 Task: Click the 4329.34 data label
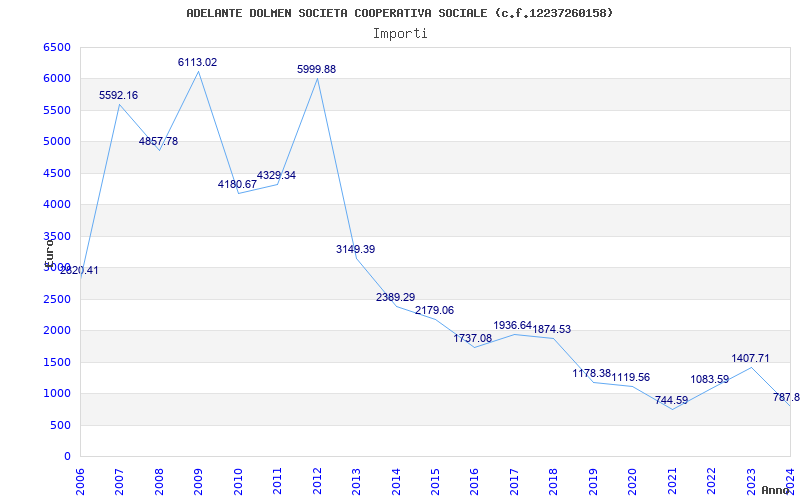[276, 176]
